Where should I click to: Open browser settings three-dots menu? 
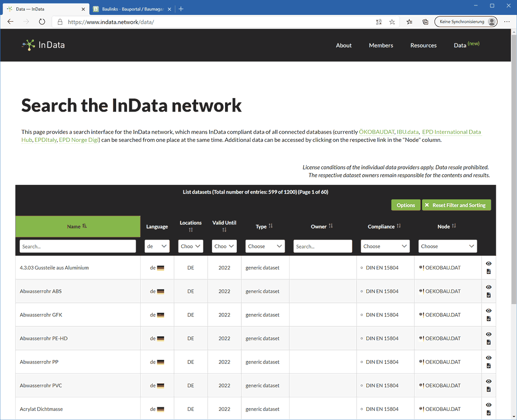coord(507,22)
